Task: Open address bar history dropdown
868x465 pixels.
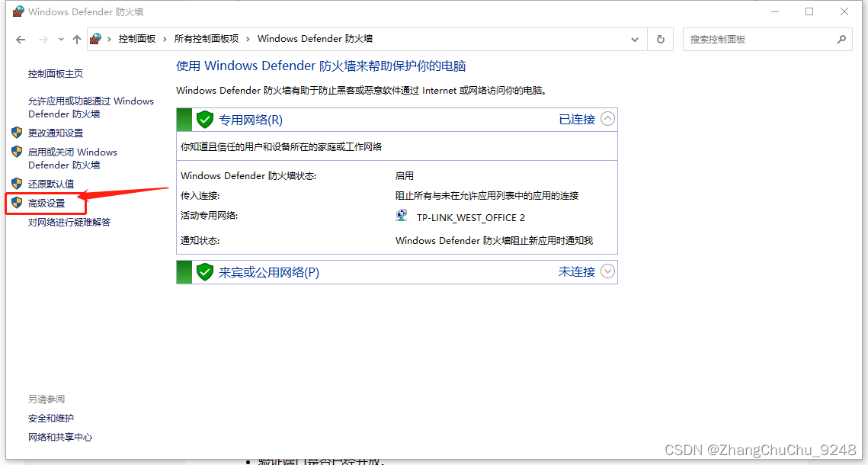Action: tap(635, 40)
